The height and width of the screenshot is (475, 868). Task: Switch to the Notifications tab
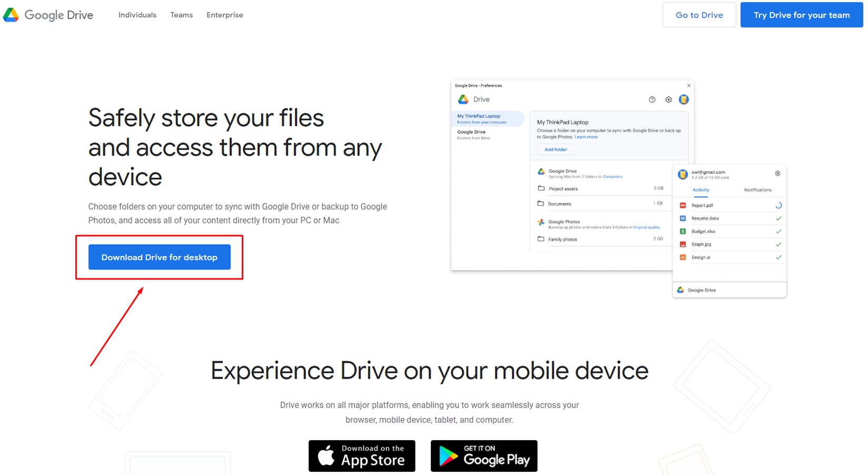[757, 190]
